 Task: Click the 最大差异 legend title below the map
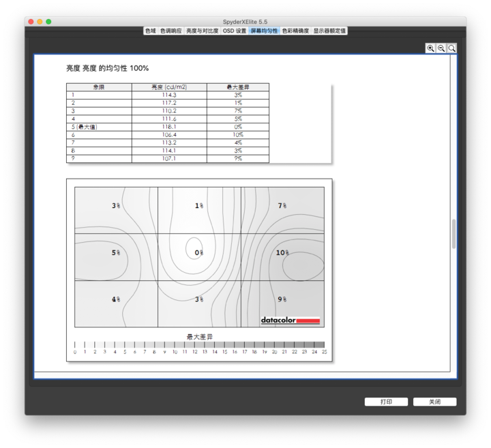(199, 337)
